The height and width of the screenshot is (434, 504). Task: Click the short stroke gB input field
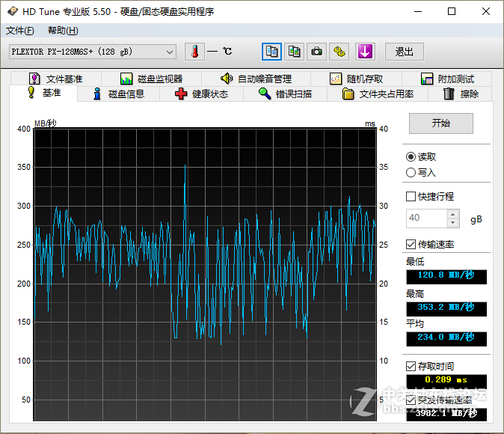tap(426, 218)
